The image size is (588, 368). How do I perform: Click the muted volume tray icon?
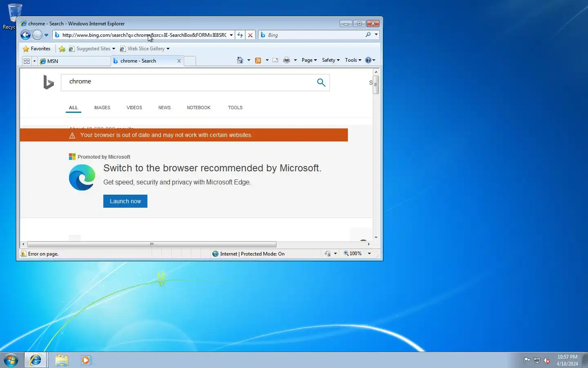pyautogui.click(x=547, y=360)
